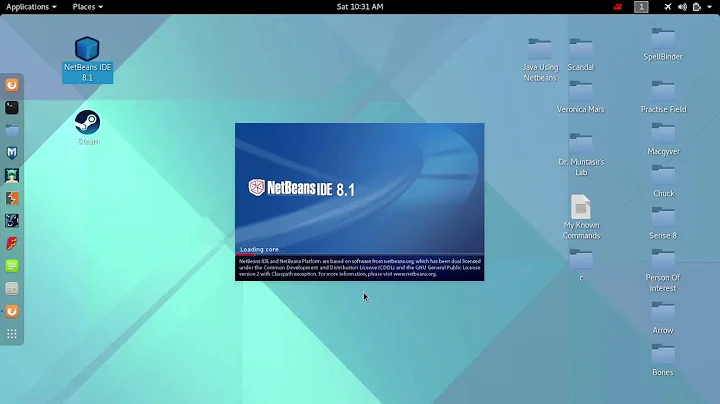Viewport: 720px width, 404px height.
Task: Open the system menu arrow at top right
Action: click(708, 7)
